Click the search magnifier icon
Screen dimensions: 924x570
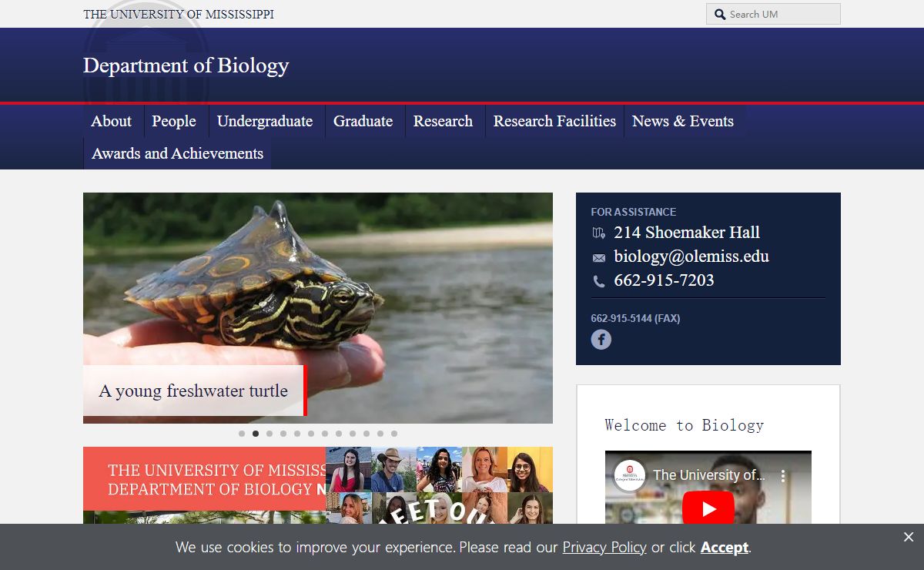pyautogui.click(x=720, y=14)
